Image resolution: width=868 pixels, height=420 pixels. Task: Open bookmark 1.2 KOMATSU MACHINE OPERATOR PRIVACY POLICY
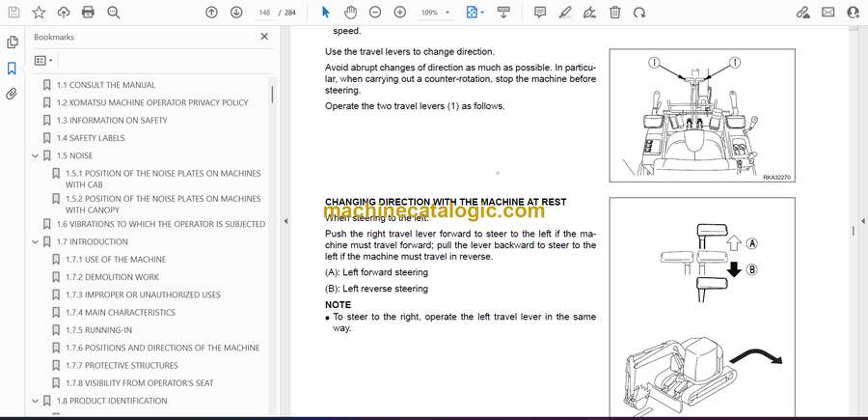point(152,102)
